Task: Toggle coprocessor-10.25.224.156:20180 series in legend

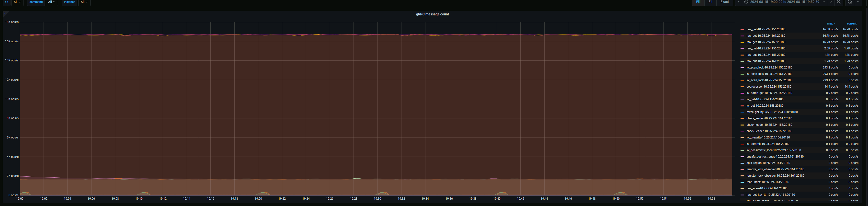Action: pyautogui.click(x=769, y=87)
